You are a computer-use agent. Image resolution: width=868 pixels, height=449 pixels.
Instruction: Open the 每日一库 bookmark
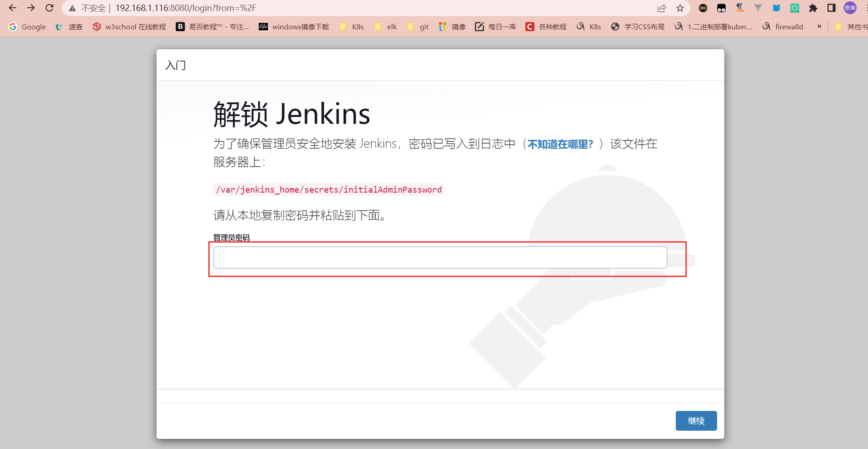pyautogui.click(x=495, y=27)
